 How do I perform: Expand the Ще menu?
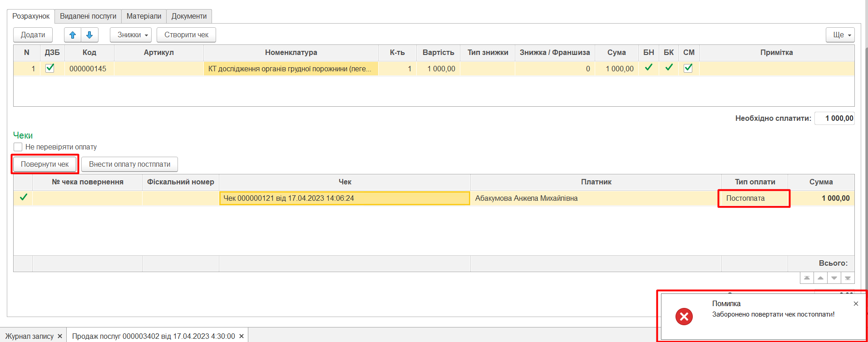click(x=840, y=35)
